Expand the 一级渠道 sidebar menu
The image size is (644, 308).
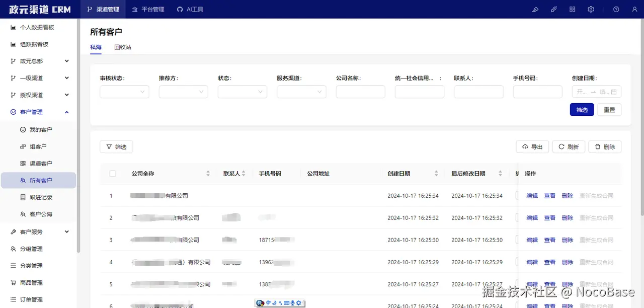[39, 78]
